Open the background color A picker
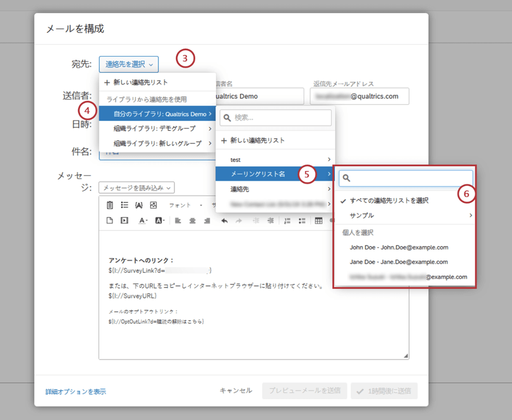The image size is (512, 420). tap(160, 220)
